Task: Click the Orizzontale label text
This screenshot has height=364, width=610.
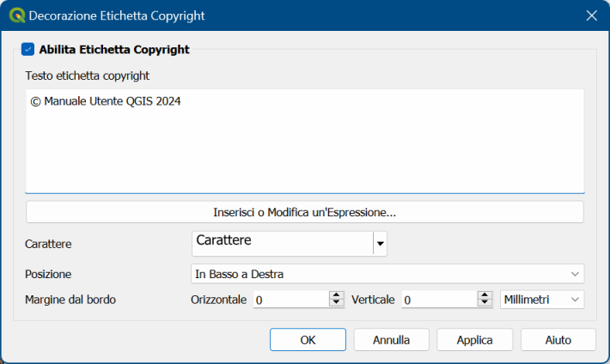Action: [x=218, y=300]
